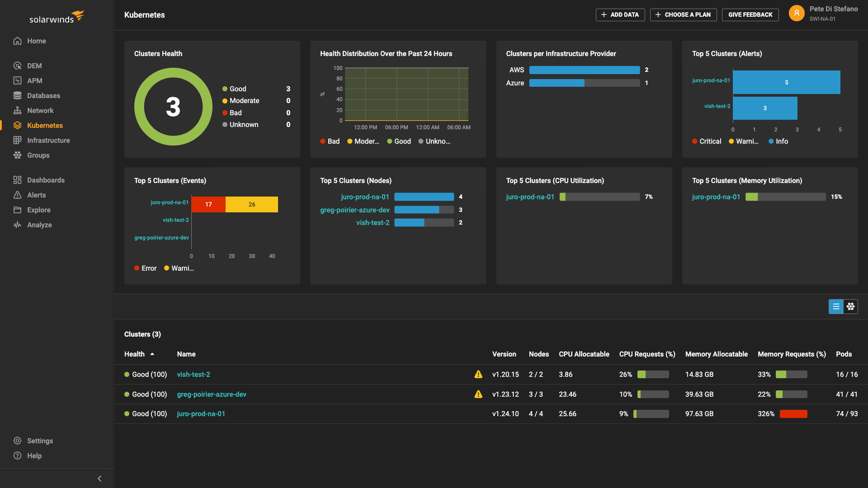Click the ADD DATA button
The image size is (868, 488).
click(x=620, y=14)
